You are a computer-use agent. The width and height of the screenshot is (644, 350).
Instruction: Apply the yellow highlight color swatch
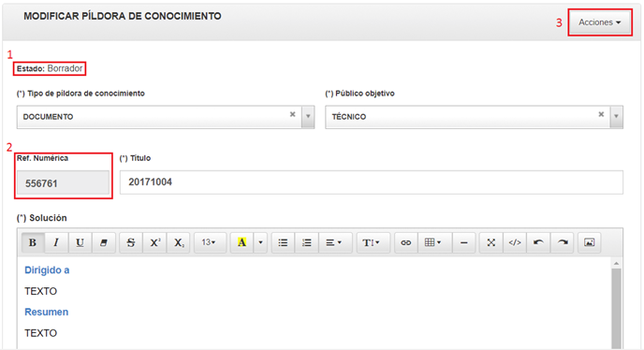point(241,242)
